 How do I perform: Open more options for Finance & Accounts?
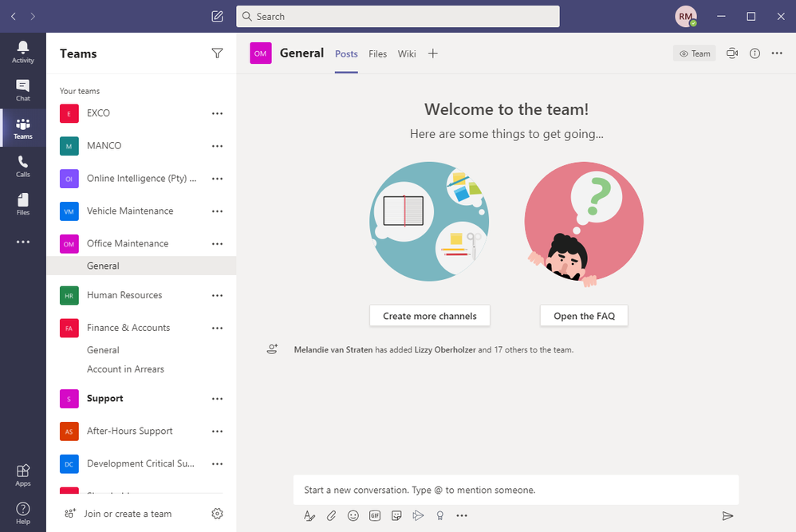(217, 328)
